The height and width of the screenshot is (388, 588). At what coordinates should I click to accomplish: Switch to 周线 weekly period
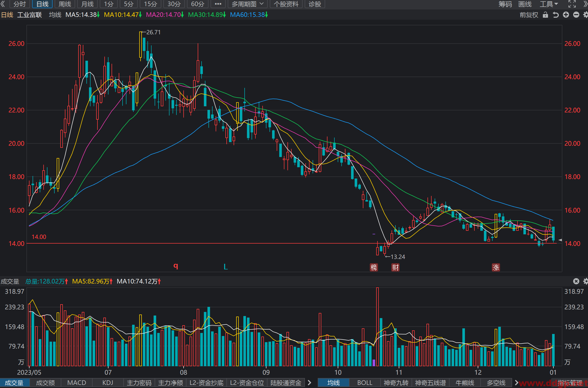[65, 4]
